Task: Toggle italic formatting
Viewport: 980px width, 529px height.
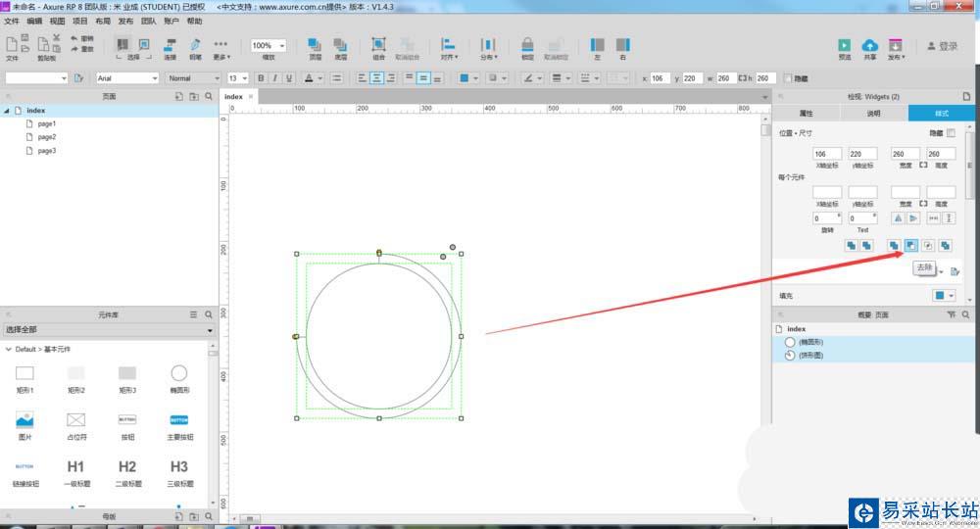Action: (x=274, y=78)
